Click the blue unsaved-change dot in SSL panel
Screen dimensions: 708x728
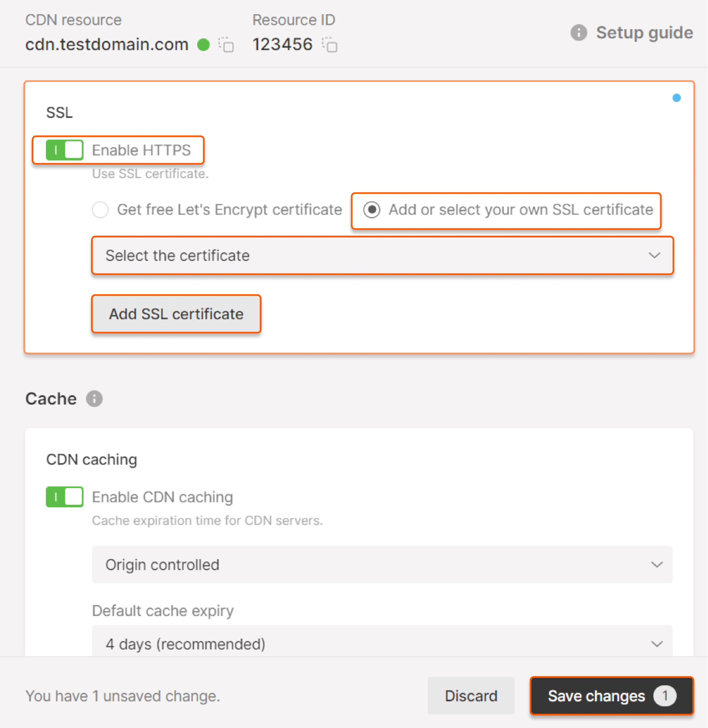[676, 98]
